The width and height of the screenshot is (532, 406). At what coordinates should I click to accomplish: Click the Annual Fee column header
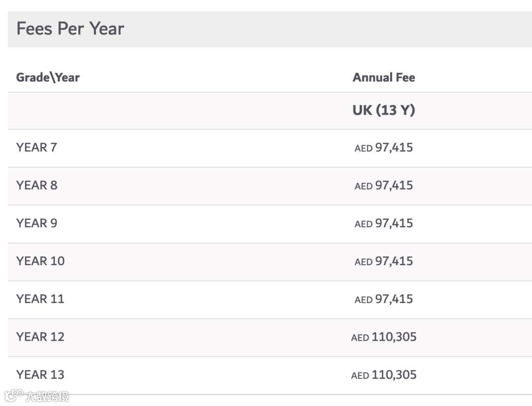[384, 77]
